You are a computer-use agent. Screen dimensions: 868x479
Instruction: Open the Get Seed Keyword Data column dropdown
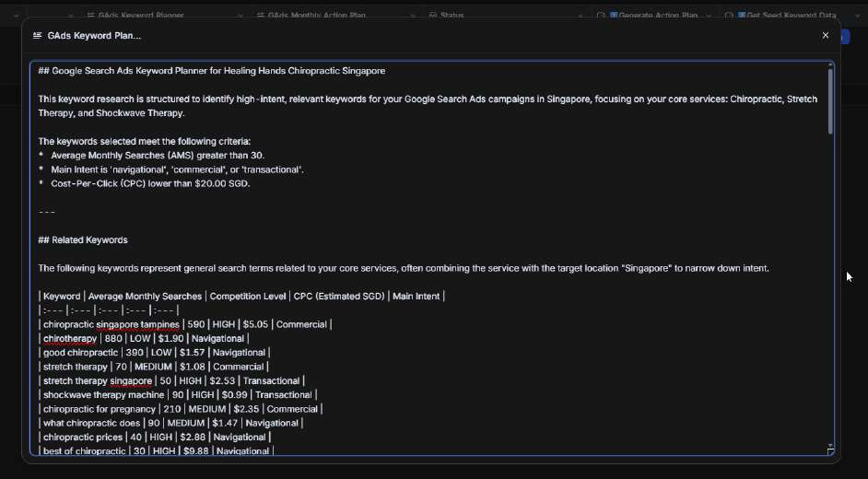coord(858,16)
